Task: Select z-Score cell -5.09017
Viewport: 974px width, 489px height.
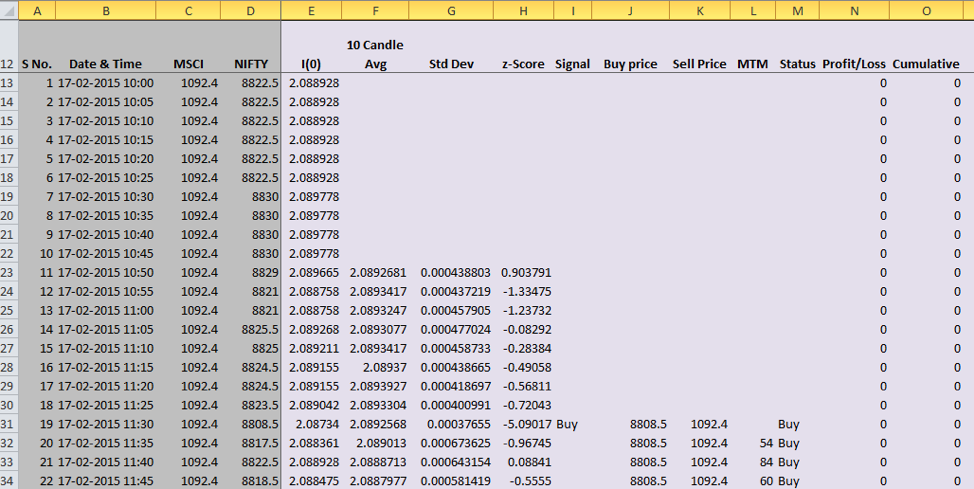Action: [x=524, y=424]
